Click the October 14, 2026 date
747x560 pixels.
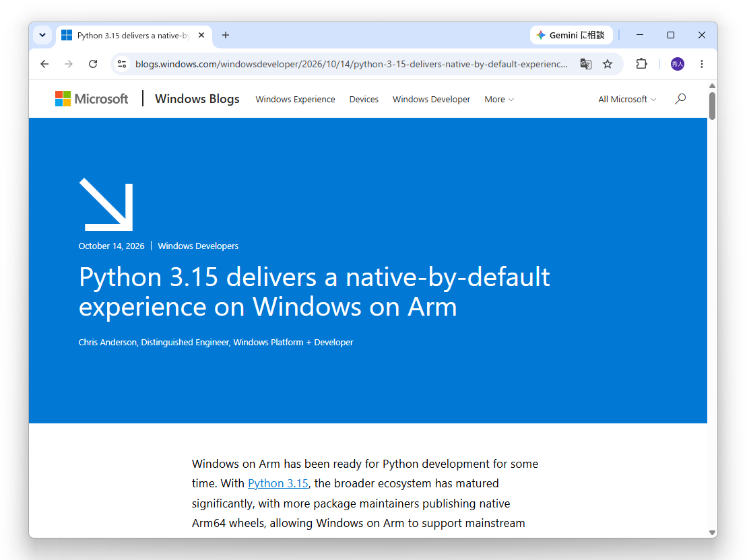[x=112, y=246]
